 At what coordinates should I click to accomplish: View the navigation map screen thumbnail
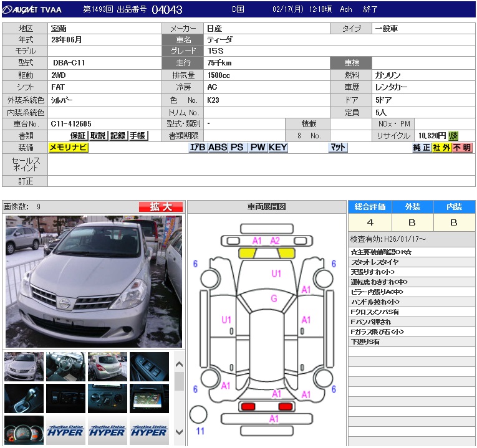coord(149,398)
